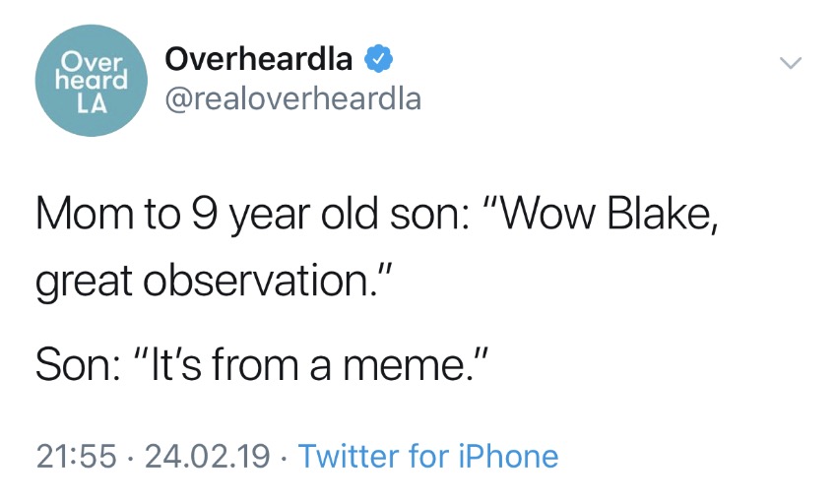The image size is (835, 504).
Task: Click the 'LA' text inside the avatar
Action: coord(92,104)
